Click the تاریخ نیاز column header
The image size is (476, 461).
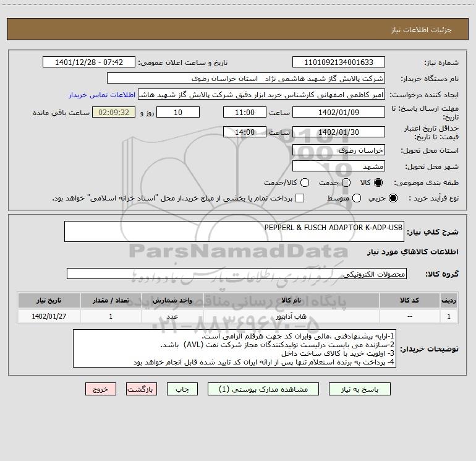point(49,300)
